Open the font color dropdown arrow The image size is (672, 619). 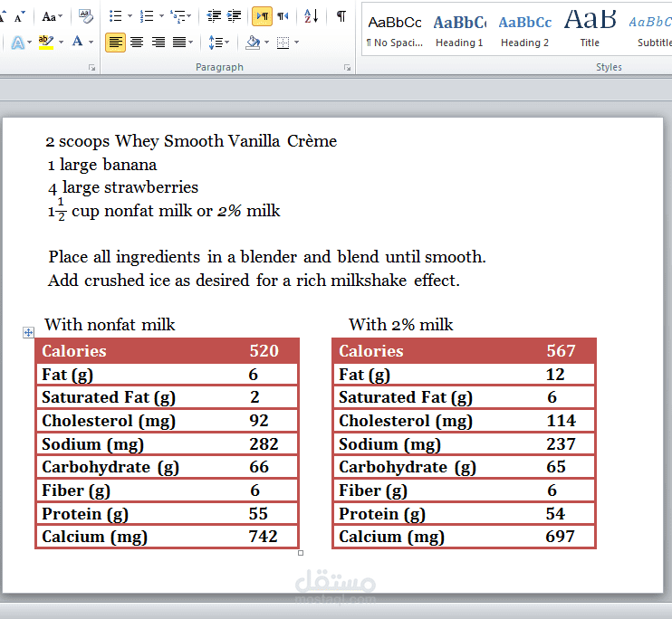[91, 43]
